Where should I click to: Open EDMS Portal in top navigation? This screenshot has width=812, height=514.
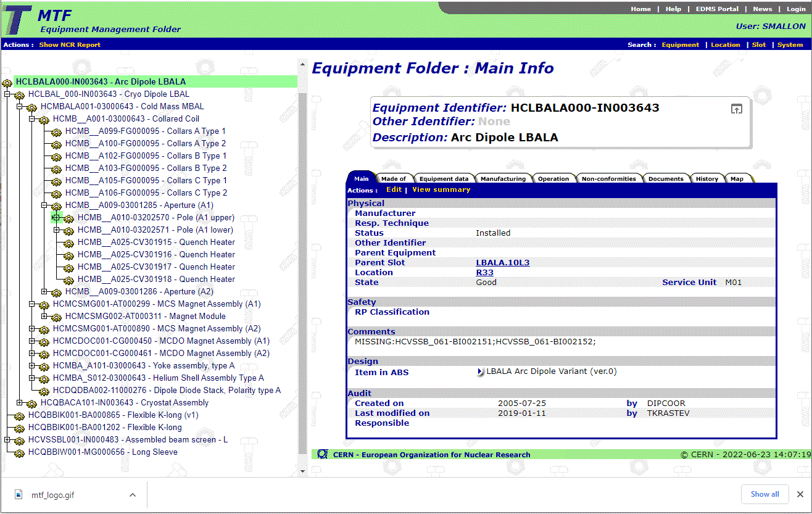point(717,9)
